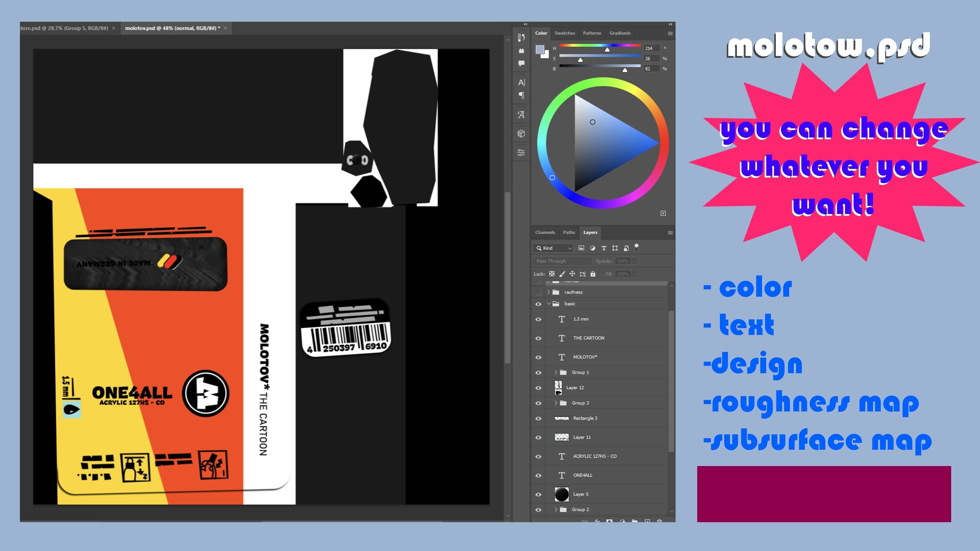Click the foreground color swatch

coord(540,49)
